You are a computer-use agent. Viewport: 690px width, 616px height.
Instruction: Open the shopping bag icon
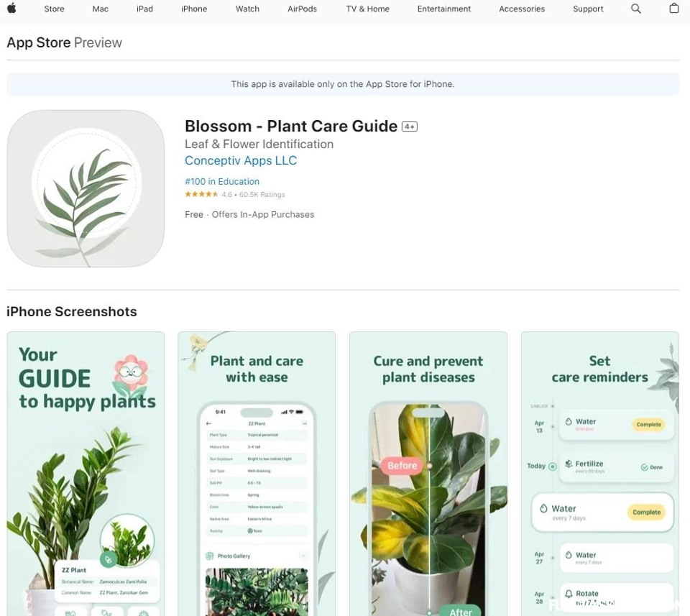pyautogui.click(x=673, y=8)
